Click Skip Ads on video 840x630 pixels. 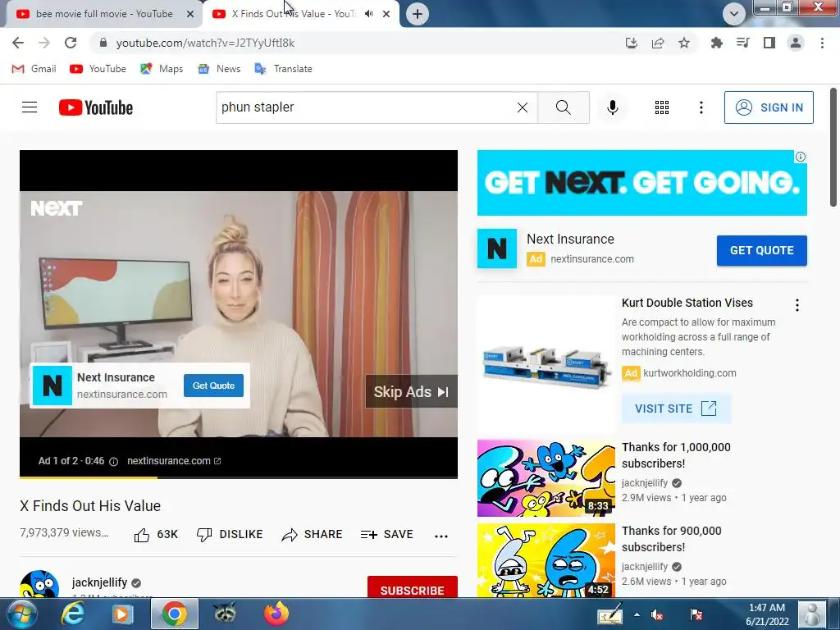[412, 391]
